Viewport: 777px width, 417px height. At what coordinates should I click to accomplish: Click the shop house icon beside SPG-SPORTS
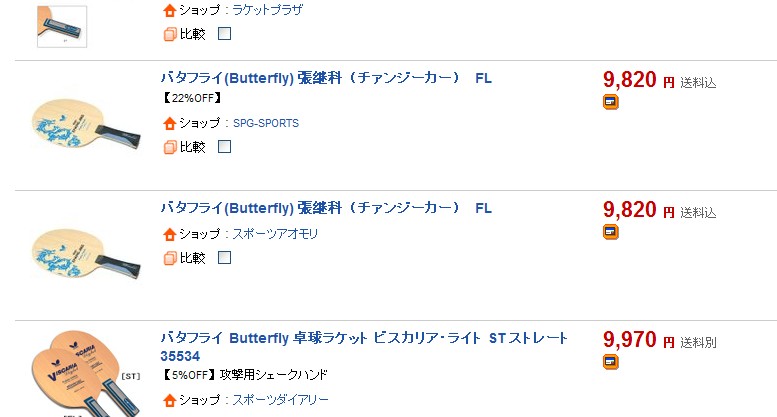pyautogui.click(x=169, y=123)
